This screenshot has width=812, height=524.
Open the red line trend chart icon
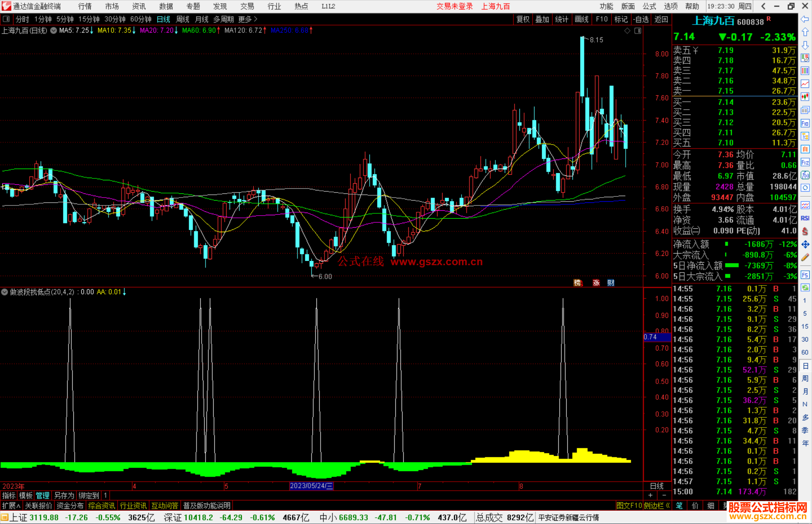pos(805,83)
